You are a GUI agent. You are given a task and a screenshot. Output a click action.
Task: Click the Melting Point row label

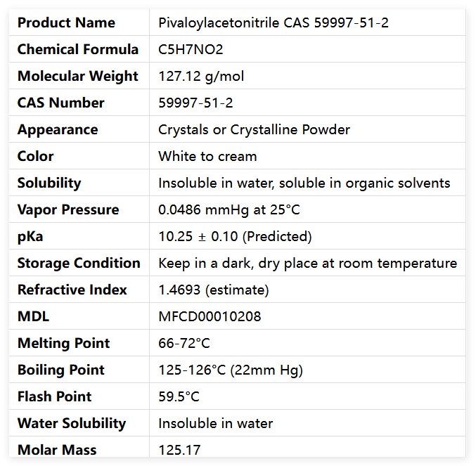63,343
